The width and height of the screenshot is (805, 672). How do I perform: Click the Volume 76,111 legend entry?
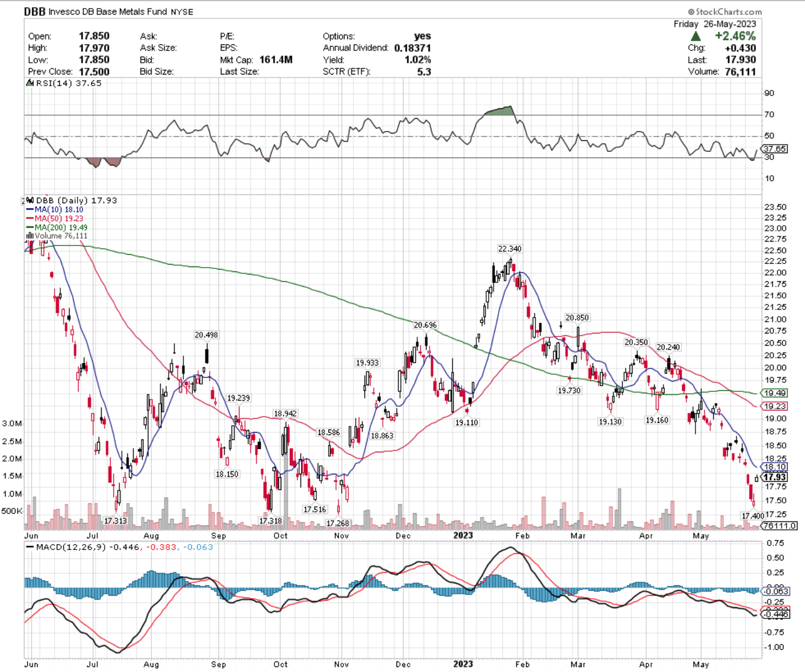point(57,236)
